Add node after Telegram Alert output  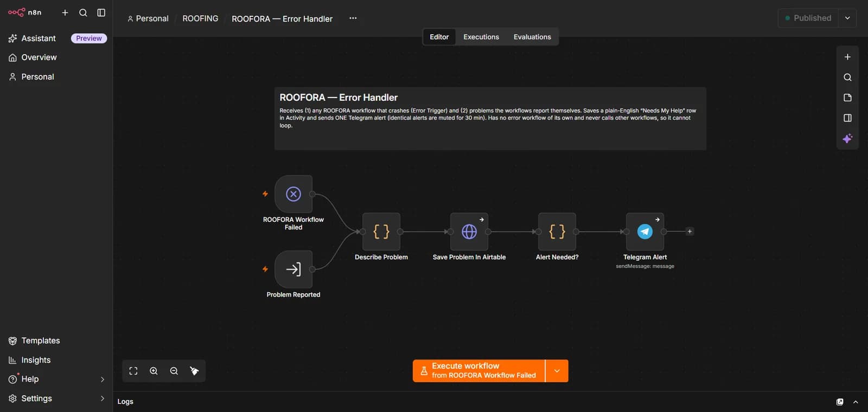click(x=690, y=231)
